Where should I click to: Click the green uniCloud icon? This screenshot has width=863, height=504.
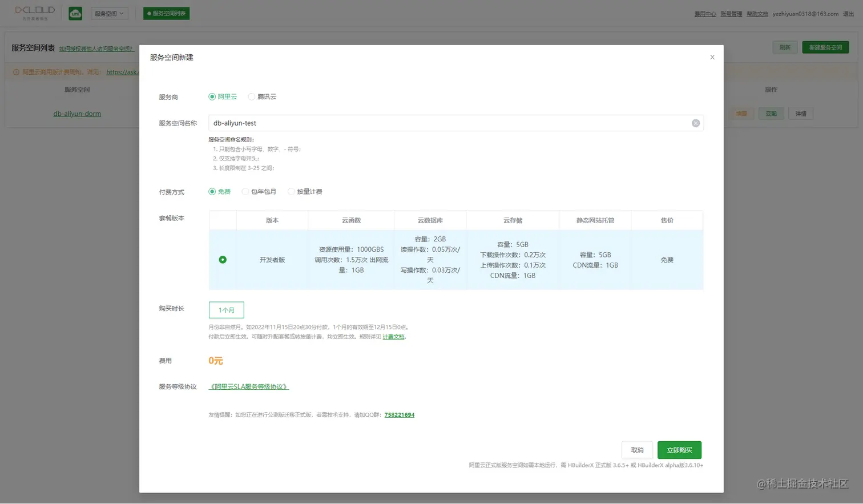75,14
